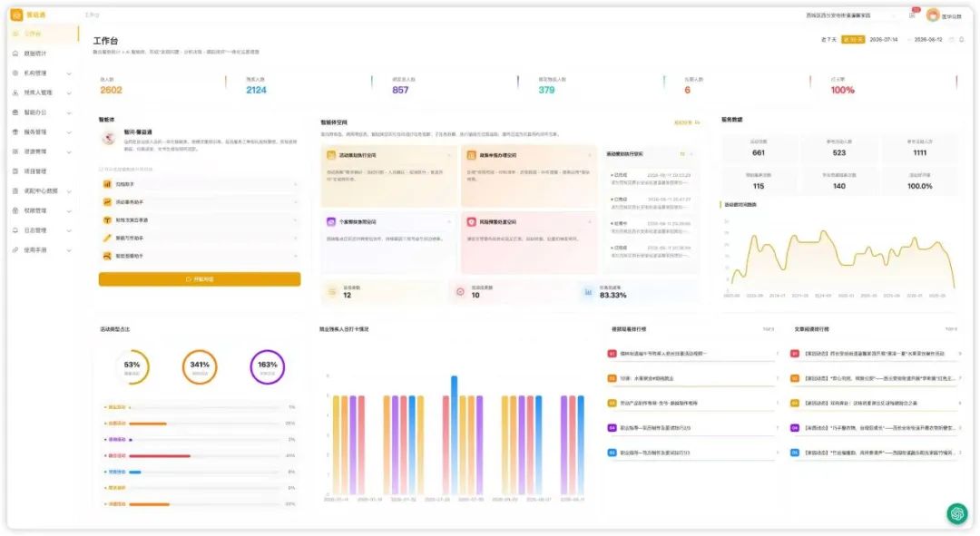Click the 服务管理 sidebar icon
This screenshot has width=980, height=536.
click(15, 132)
